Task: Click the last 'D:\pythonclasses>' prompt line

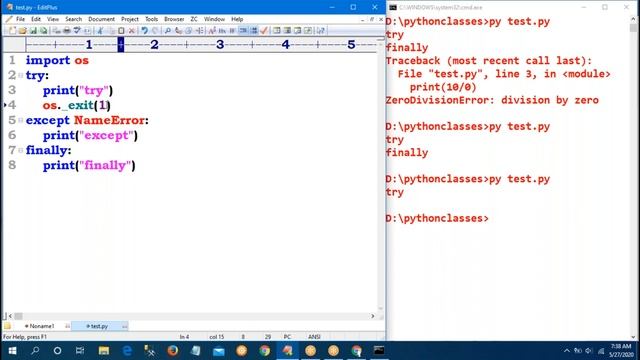Action: pos(437,218)
